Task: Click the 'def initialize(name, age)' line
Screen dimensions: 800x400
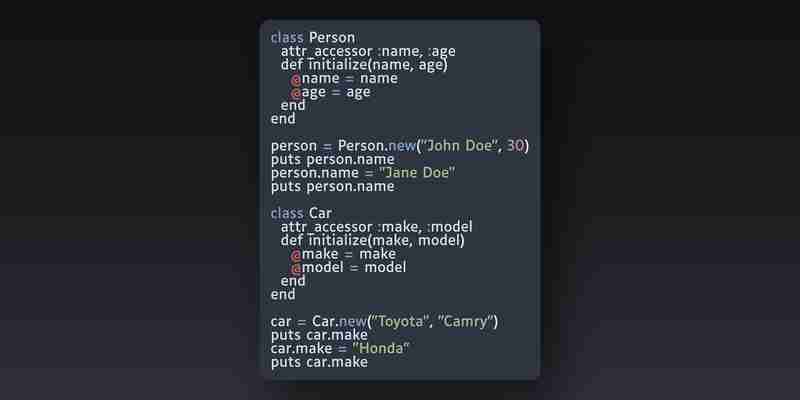Action: [x=364, y=65]
